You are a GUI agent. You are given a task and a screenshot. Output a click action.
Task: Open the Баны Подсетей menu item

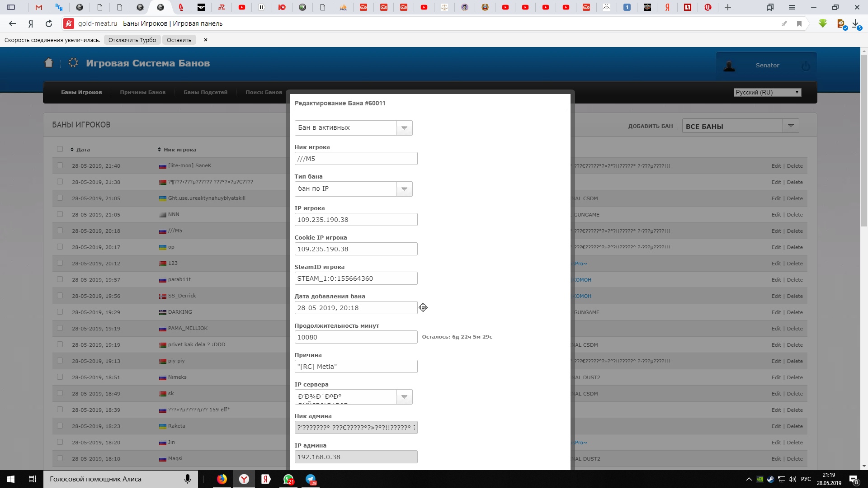click(205, 92)
